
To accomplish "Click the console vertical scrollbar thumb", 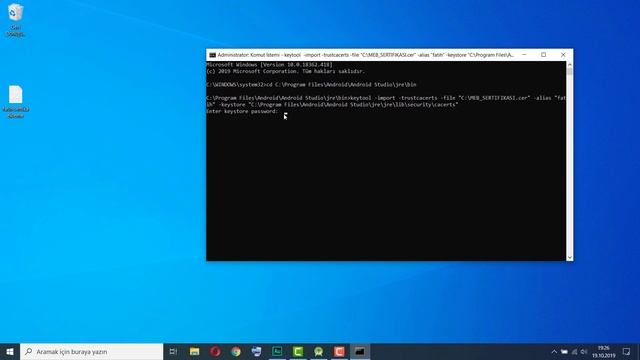I will point(569,72).
